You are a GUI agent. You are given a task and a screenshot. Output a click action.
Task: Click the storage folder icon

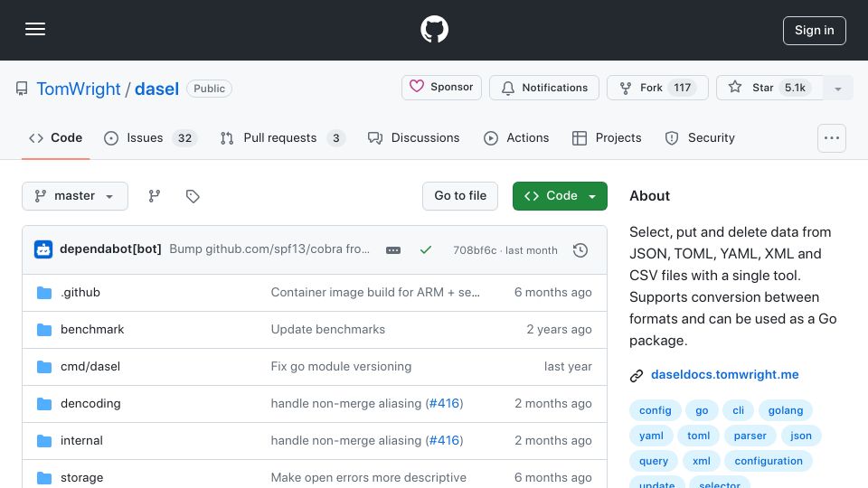click(x=44, y=478)
